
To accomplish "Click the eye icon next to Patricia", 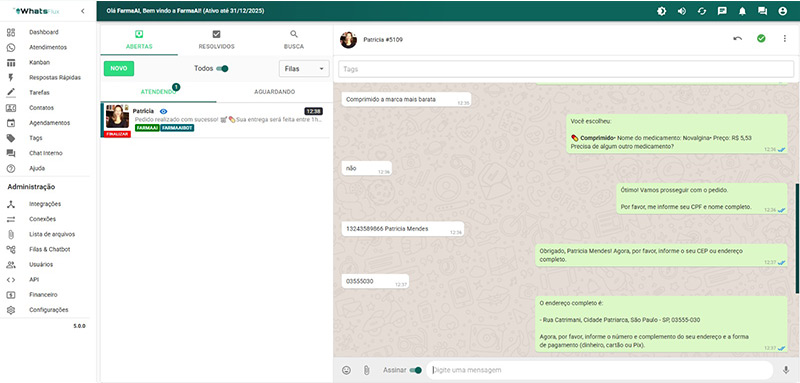I will 163,111.
